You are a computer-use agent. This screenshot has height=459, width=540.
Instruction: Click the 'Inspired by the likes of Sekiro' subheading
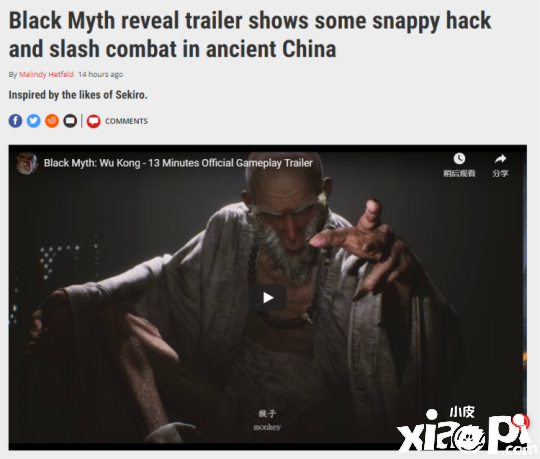click(x=78, y=95)
